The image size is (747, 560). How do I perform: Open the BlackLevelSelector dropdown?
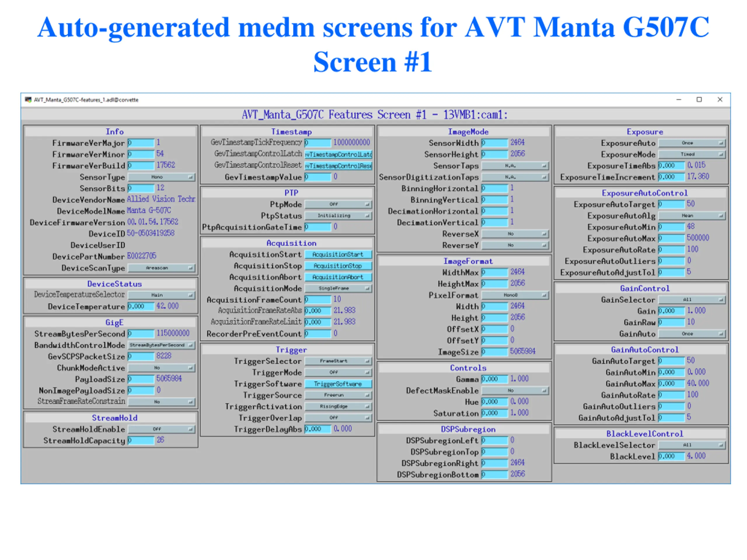pos(692,445)
